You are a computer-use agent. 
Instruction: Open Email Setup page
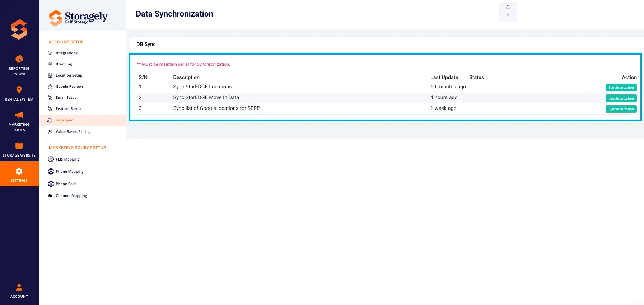coord(66,97)
